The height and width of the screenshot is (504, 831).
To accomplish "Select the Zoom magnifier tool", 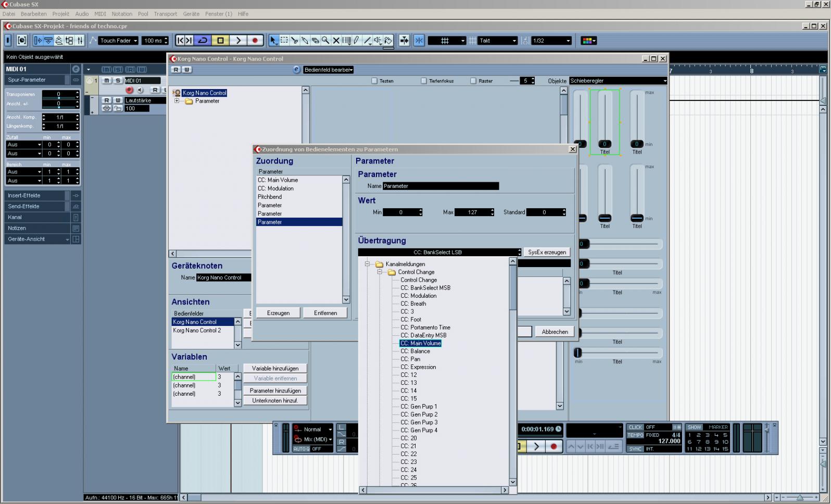I will 325,41.
